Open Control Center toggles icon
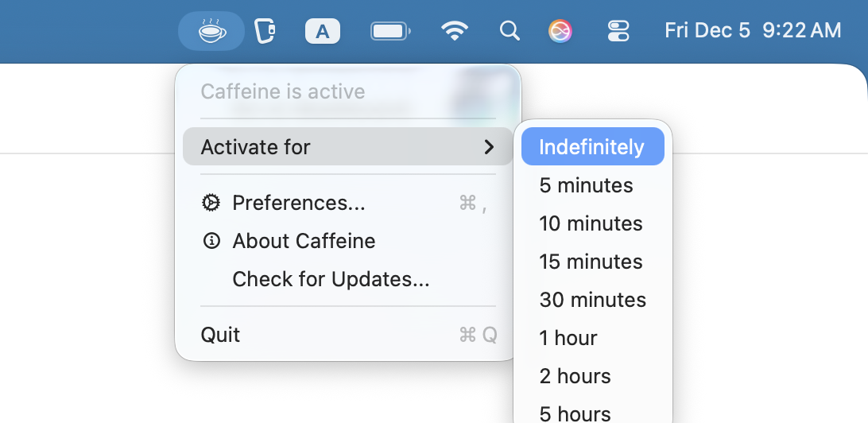Screen dimensions: 868x423 (618, 31)
